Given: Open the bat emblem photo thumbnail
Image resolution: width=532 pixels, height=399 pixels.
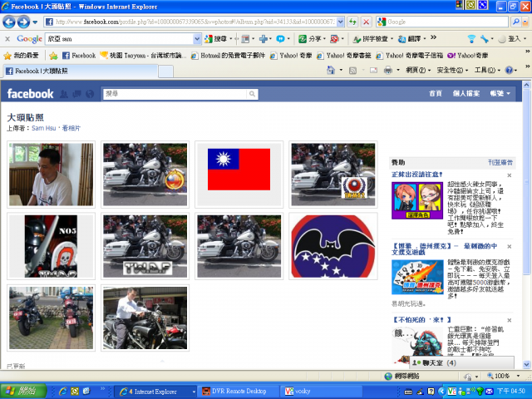Looking at the screenshot, I should coord(333,246).
